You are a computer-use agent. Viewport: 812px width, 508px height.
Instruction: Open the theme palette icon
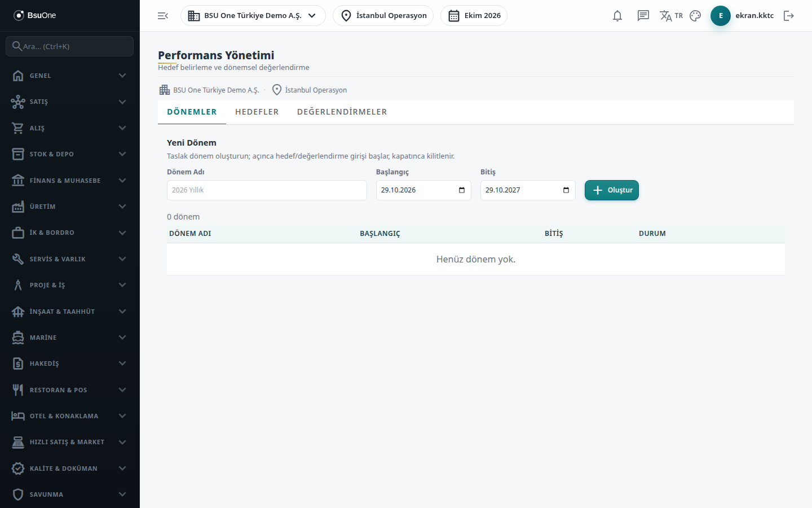[695, 16]
